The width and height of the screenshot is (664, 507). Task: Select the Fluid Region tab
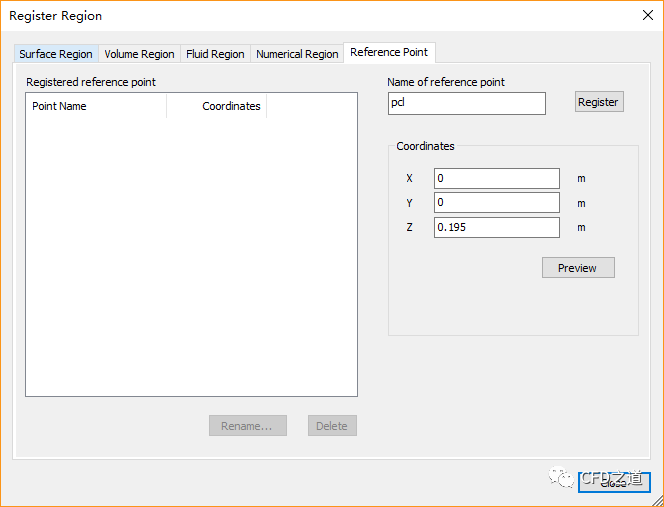click(x=215, y=54)
